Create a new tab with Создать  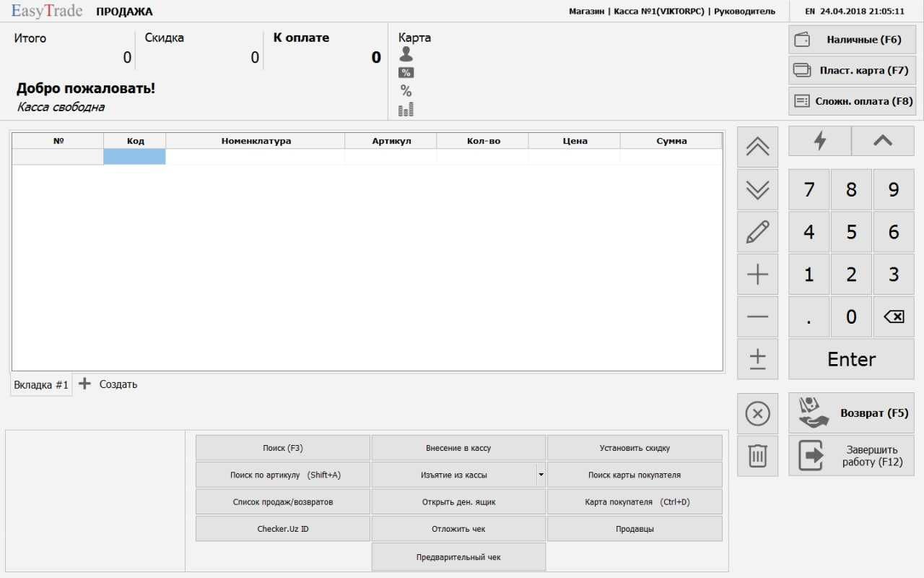point(108,384)
